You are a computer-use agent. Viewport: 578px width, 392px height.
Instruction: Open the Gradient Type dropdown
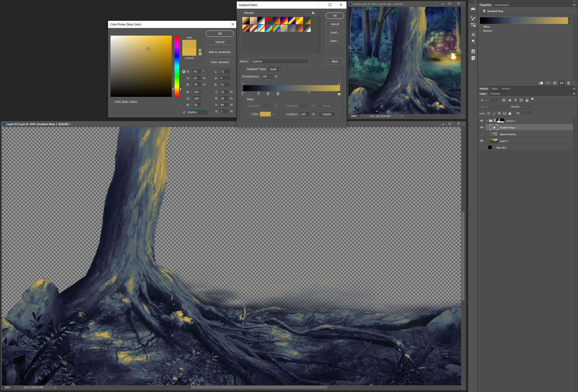click(275, 69)
